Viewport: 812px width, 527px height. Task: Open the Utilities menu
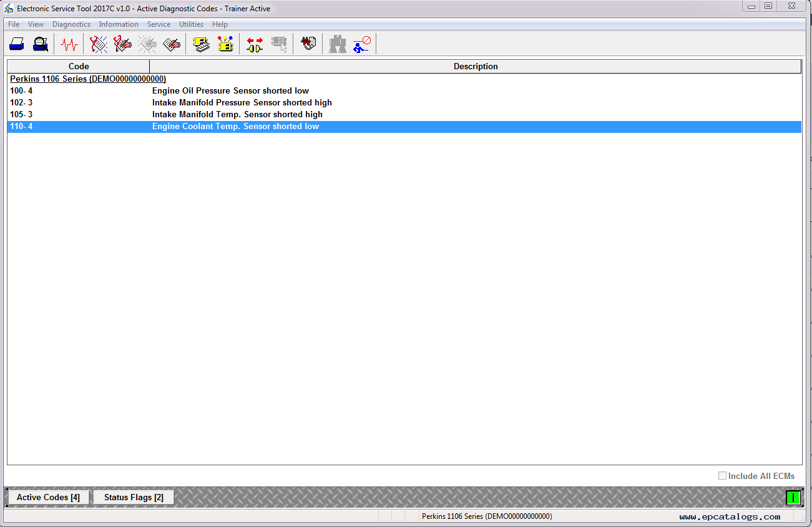pyautogui.click(x=191, y=24)
